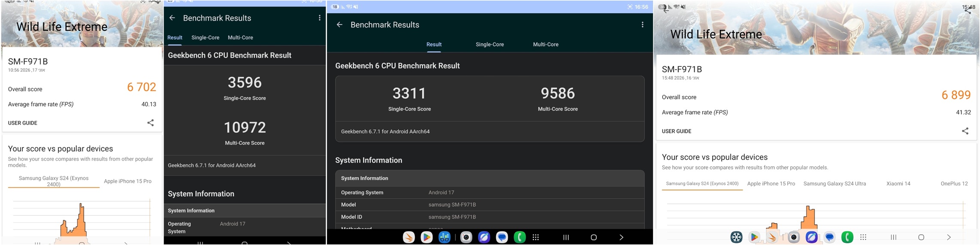Open Messages from the light taskbar

(829, 237)
